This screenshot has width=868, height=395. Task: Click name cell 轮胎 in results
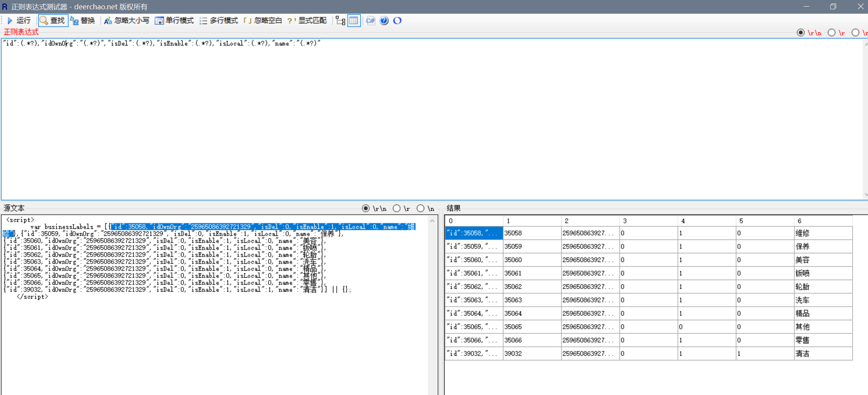point(823,287)
